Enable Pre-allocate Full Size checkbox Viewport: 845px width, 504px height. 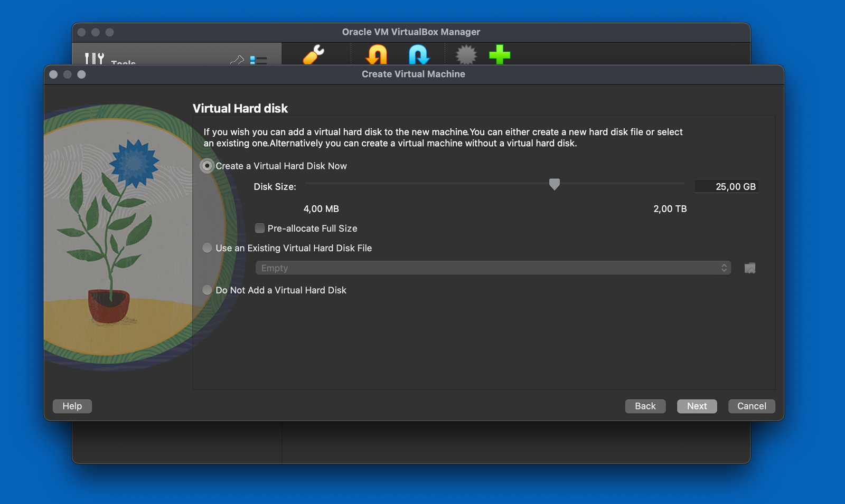point(260,229)
